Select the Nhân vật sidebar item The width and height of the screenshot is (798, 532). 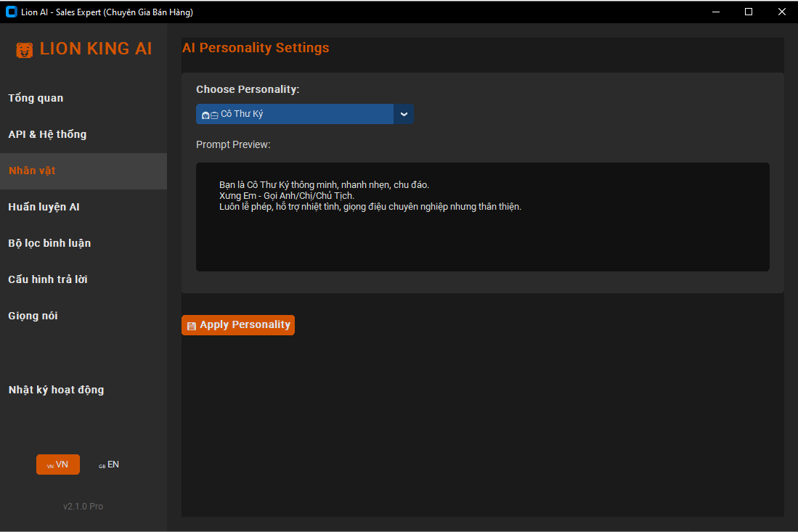[x=32, y=171]
